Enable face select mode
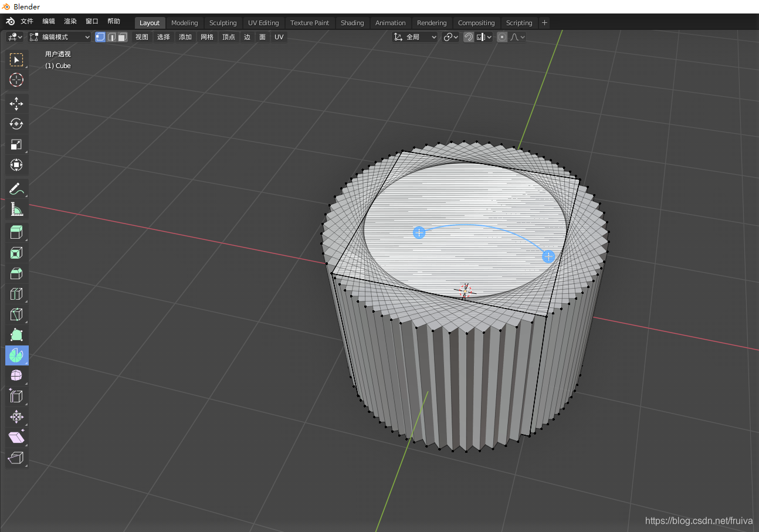This screenshot has height=532, width=759. coord(122,37)
